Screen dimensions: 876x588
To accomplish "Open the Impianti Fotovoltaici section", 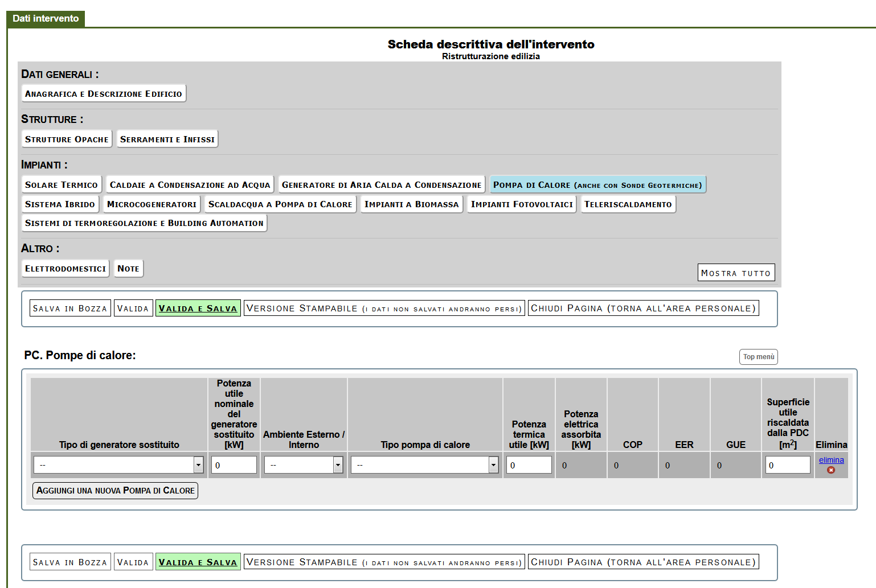I will pyautogui.click(x=522, y=204).
